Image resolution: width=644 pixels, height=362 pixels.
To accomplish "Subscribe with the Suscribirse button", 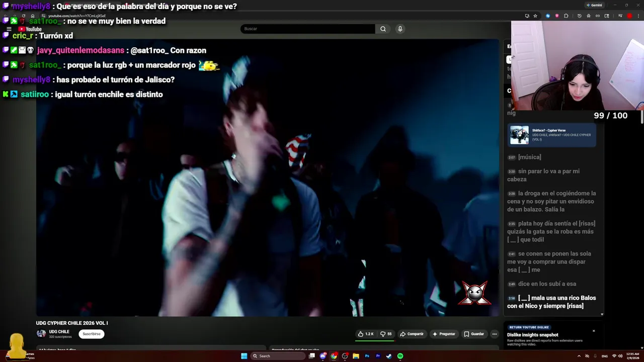I will coord(92,334).
